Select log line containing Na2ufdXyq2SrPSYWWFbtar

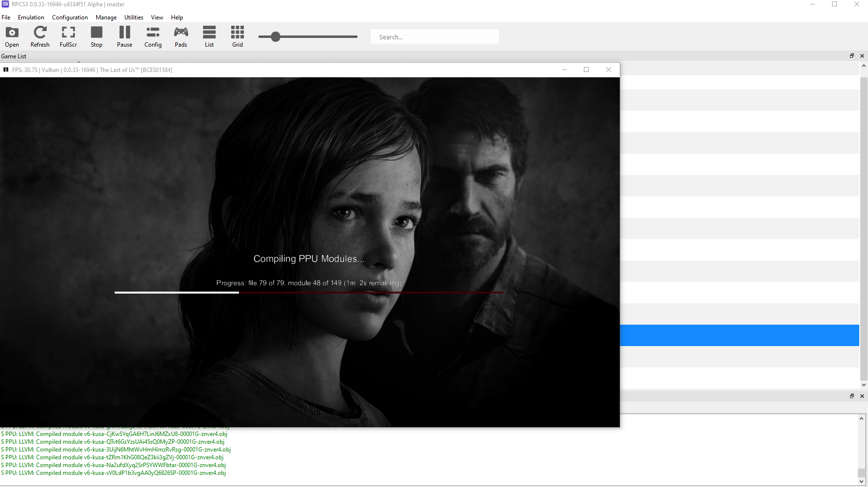pos(113,465)
